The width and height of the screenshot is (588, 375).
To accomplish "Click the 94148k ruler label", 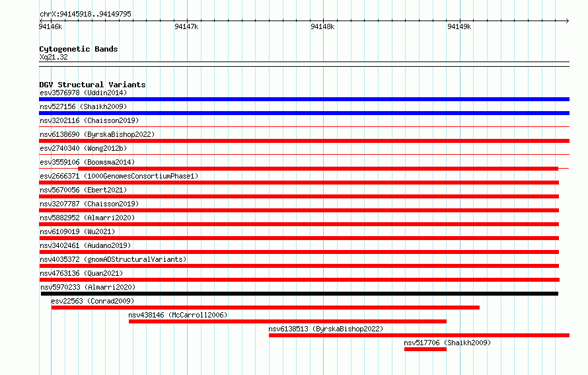I will tap(322, 26).
